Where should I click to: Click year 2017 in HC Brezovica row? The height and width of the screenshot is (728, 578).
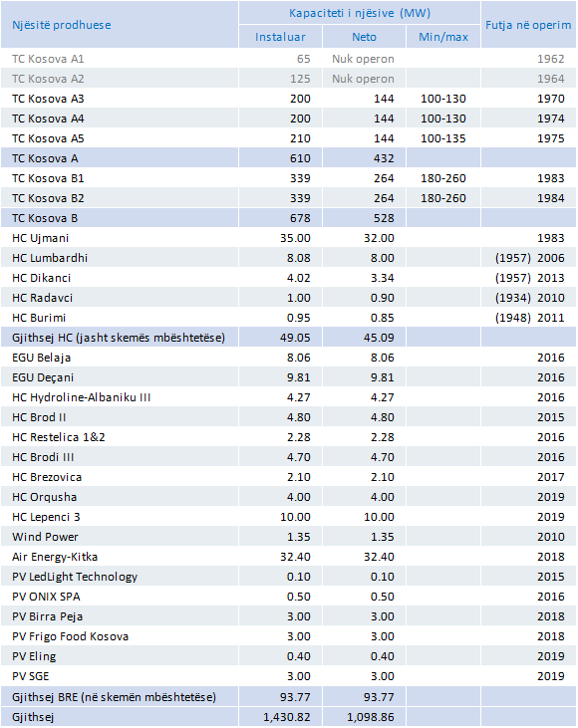click(550, 478)
